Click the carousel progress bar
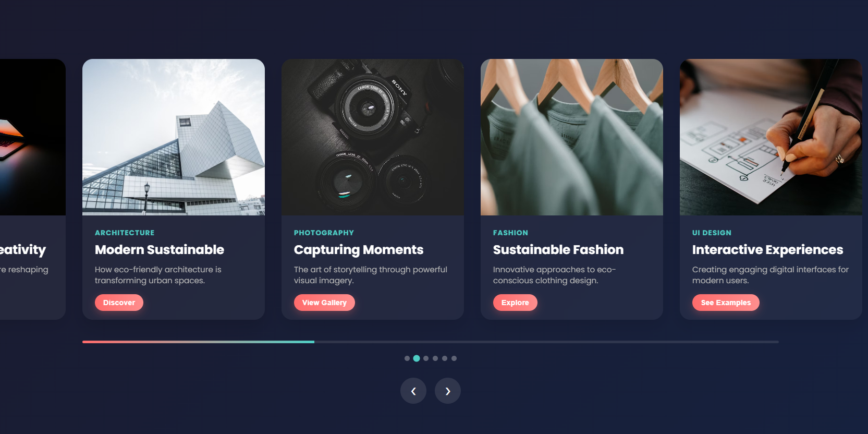 pyautogui.click(x=431, y=342)
